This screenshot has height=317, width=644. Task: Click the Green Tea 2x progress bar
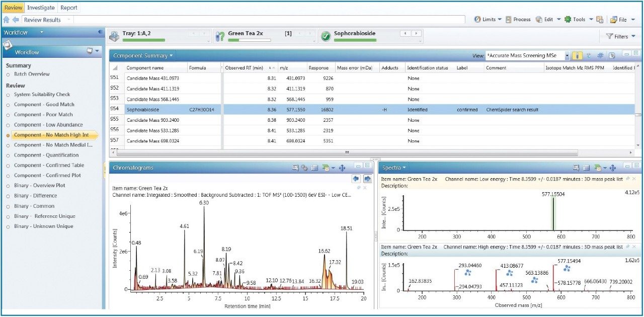coord(249,40)
